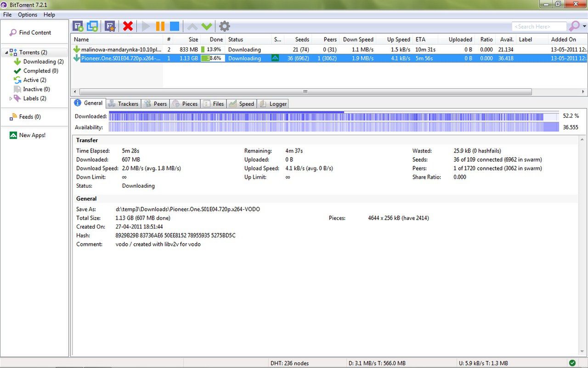
Task: Switch to the Files tab
Action: pos(214,104)
